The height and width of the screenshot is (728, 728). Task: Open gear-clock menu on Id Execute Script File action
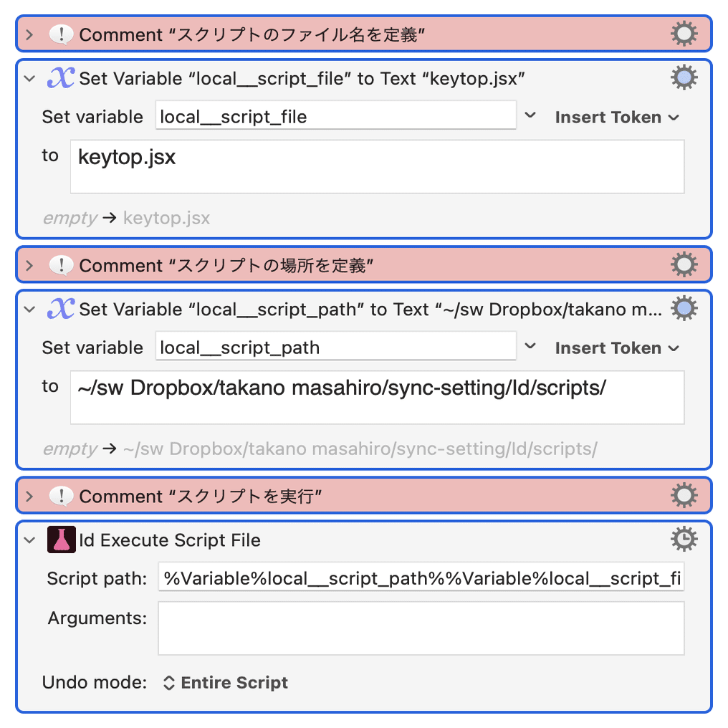[684, 540]
